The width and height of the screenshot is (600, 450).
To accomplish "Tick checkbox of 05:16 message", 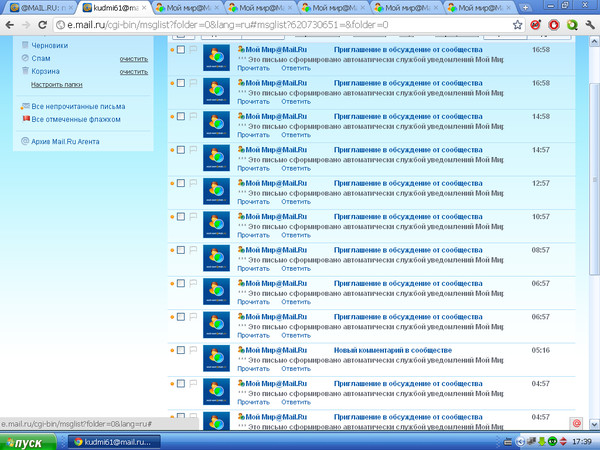I will click(181, 350).
